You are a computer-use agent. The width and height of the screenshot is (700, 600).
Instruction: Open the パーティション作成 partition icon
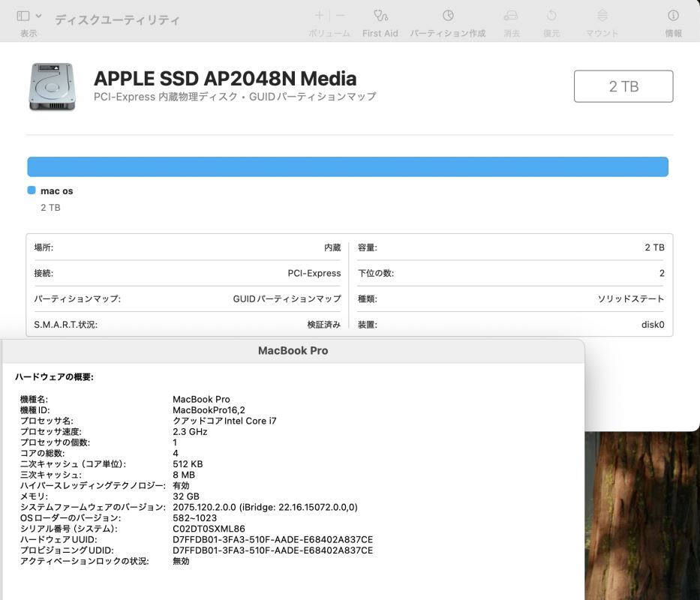pyautogui.click(x=447, y=13)
